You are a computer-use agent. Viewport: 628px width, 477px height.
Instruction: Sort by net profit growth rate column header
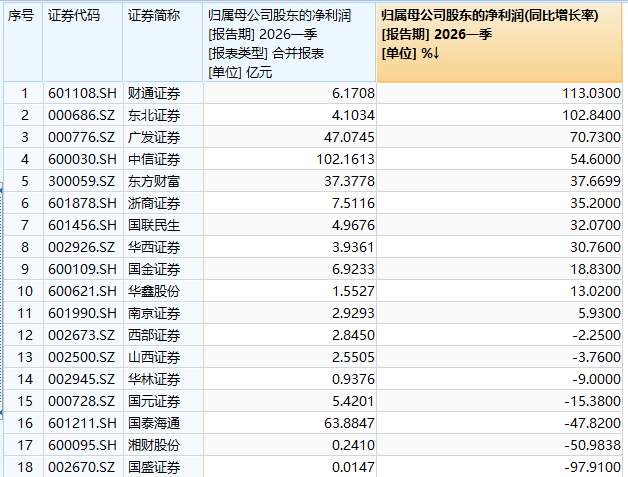coord(499,42)
